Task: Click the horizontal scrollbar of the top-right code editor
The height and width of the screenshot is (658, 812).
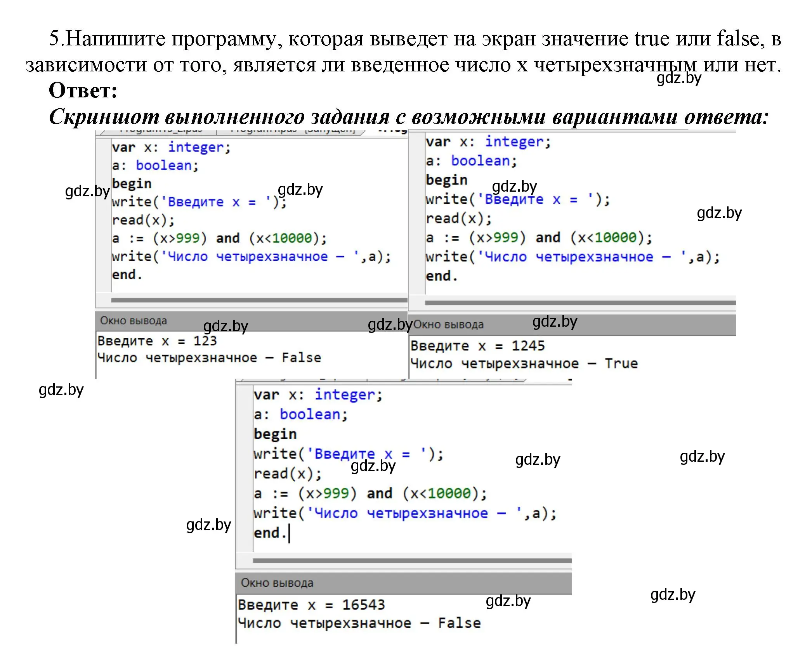Action: tap(580, 303)
